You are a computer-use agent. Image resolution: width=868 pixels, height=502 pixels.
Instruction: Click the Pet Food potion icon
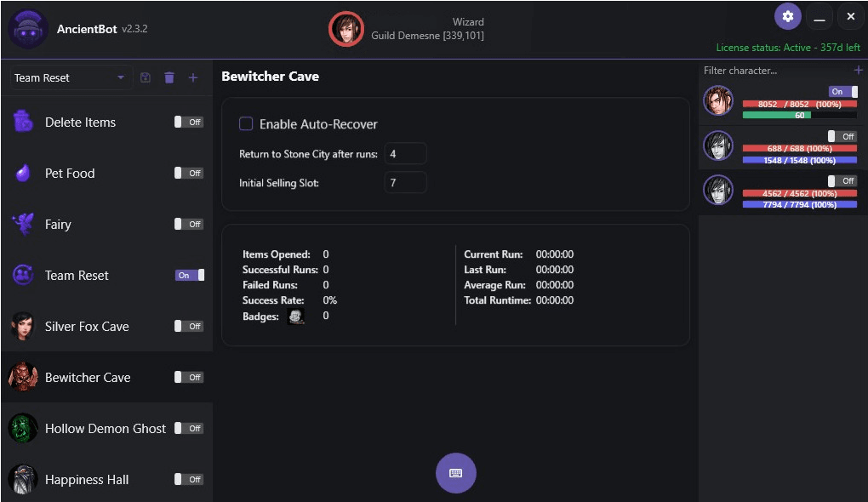click(23, 173)
